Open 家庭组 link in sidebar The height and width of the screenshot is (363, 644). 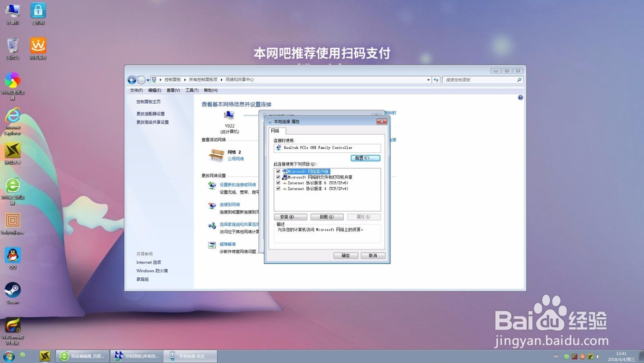[142, 279]
